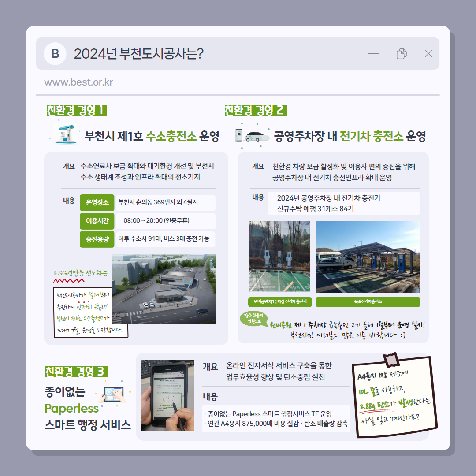The image size is (476, 476).
Task: Open the 원미공원 제1주차장 charger photo
Action: click(279, 257)
